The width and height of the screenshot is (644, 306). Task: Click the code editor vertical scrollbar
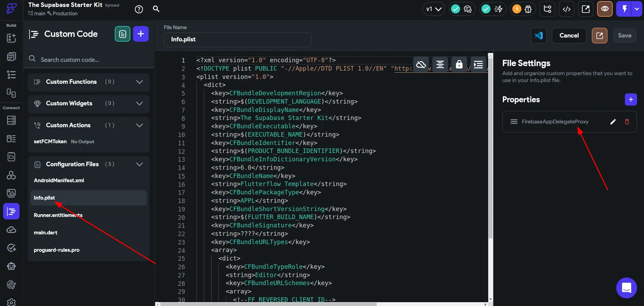tap(490, 148)
